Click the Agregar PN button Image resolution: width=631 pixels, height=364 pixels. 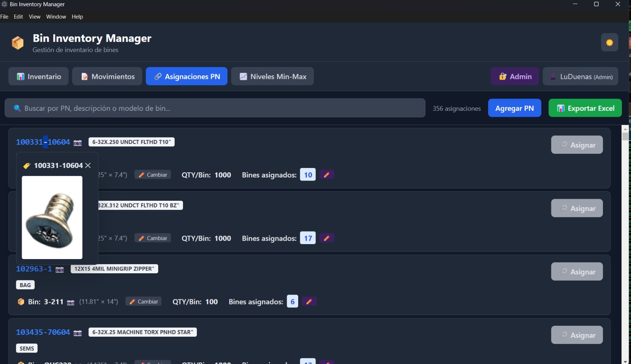(x=514, y=108)
